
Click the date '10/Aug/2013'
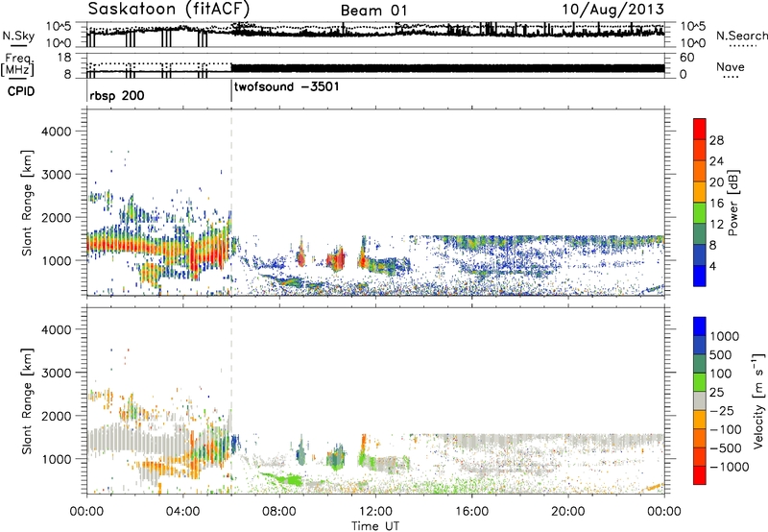tap(612, 10)
